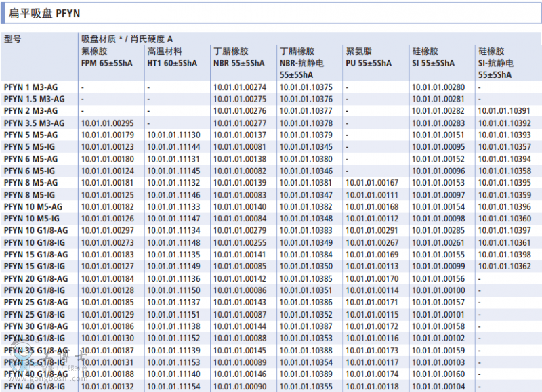Select part number 10.01.01.10391
This screenshot has width=542, height=392.
click(504, 111)
